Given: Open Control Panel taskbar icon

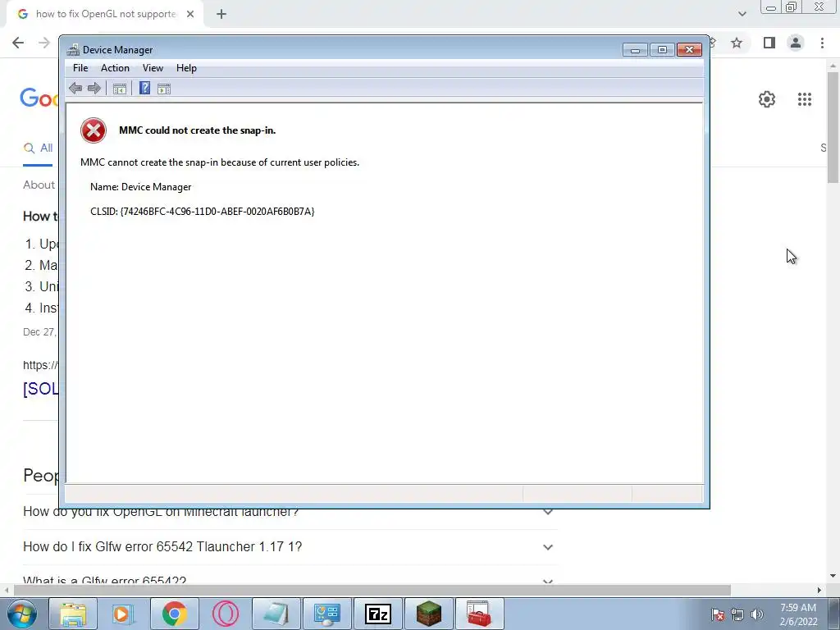Looking at the screenshot, I should pos(326,614).
